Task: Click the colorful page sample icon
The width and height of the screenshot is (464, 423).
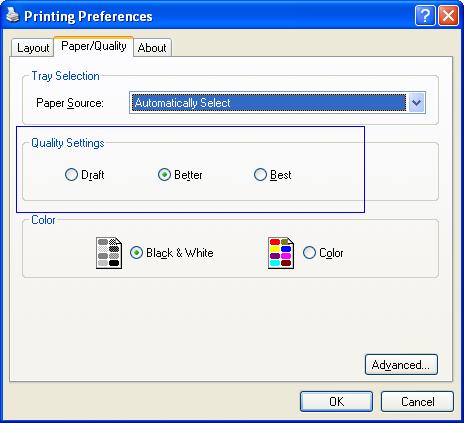Action: point(281,253)
